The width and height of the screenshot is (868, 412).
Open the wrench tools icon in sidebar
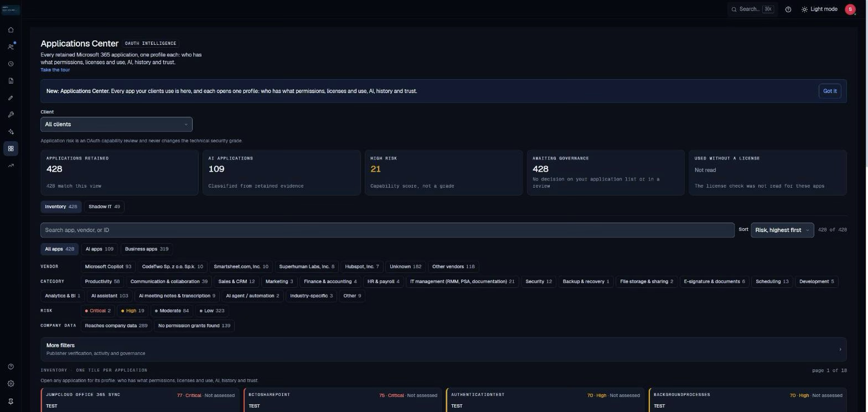pyautogui.click(x=11, y=115)
